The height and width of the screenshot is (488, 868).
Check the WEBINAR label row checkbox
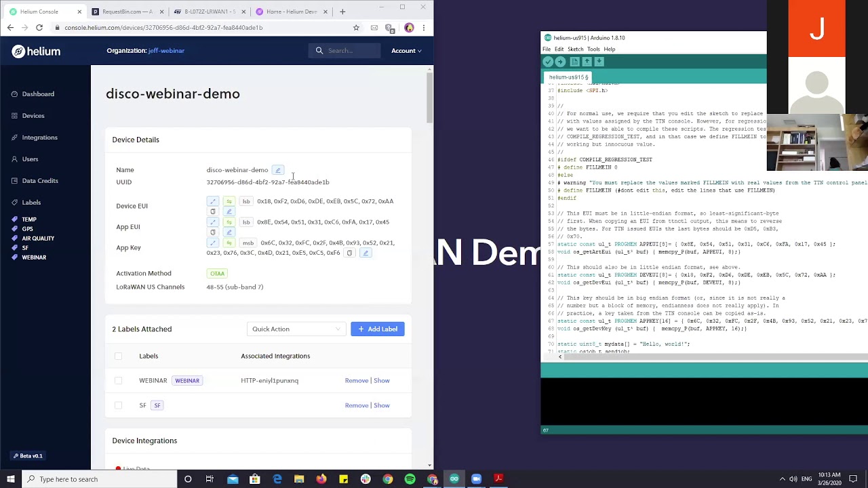click(x=118, y=381)
